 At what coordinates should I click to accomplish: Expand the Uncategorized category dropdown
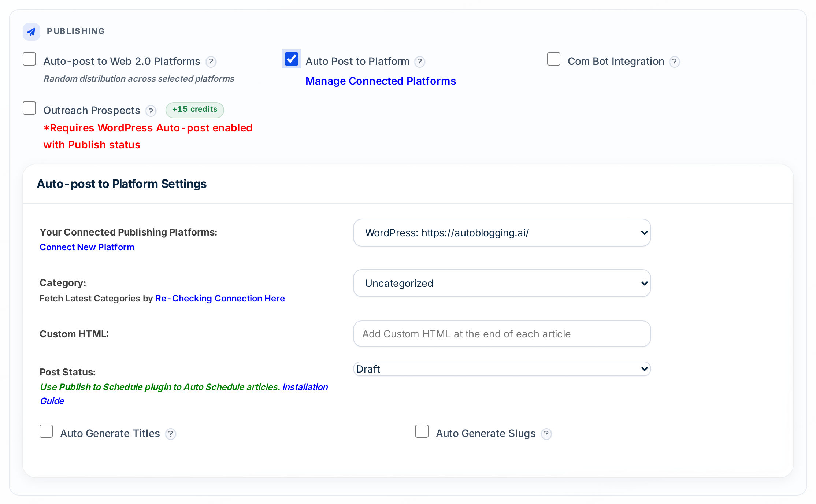tap(502, 283)
